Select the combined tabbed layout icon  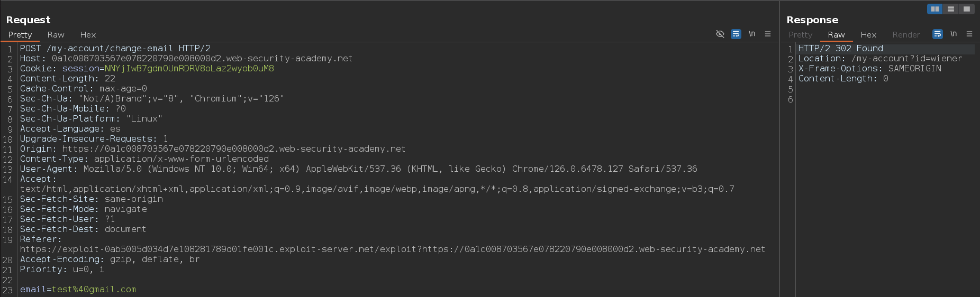[x=967, y=9]
